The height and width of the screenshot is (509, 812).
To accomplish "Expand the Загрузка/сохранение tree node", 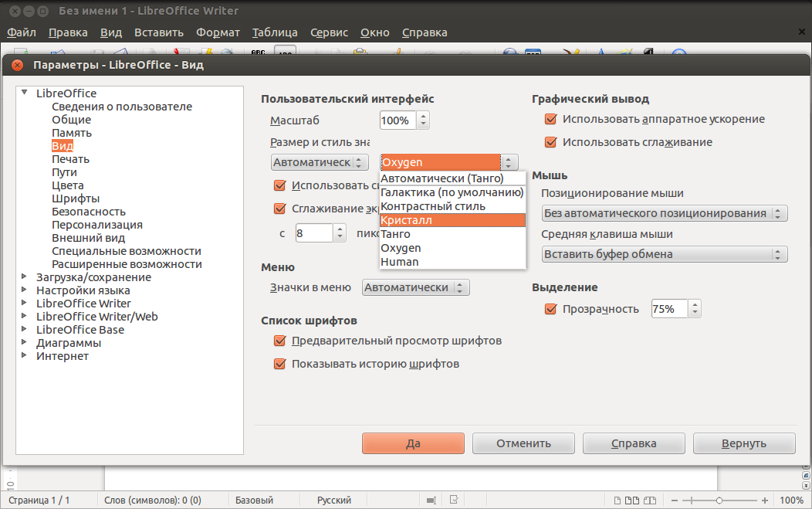I will (25, 277).
